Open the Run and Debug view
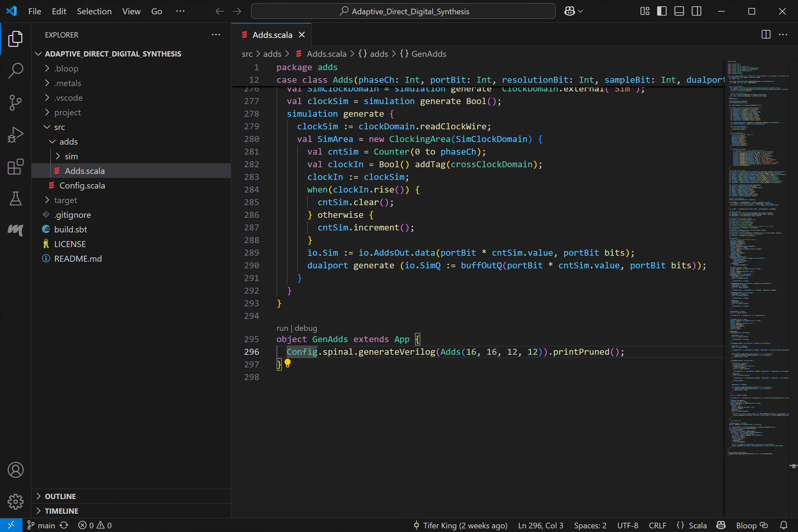This screenshot has width=798, height=532. 15,134
